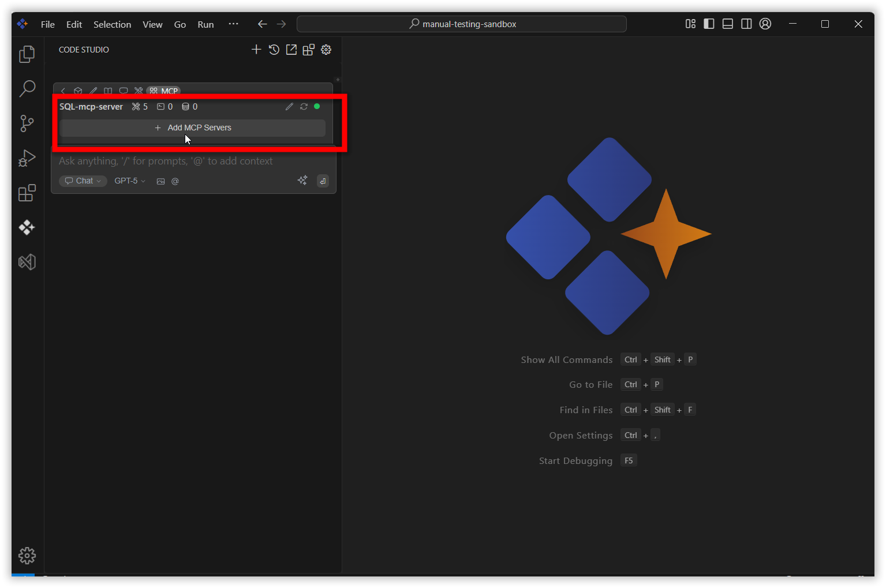Open the Go menu

coord(180,24)
